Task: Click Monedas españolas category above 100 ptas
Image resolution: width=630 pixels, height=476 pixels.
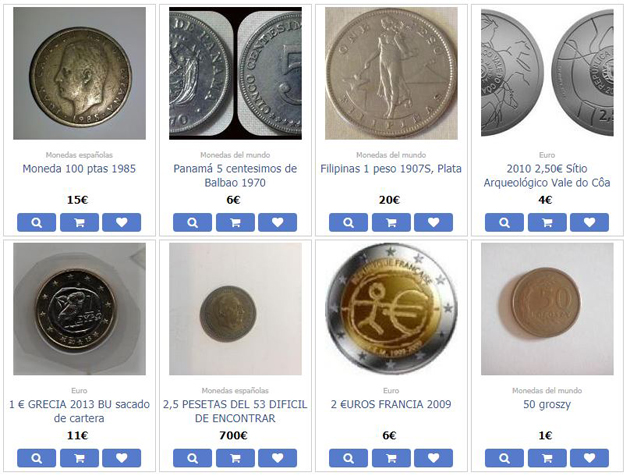Action: point(79,155)
